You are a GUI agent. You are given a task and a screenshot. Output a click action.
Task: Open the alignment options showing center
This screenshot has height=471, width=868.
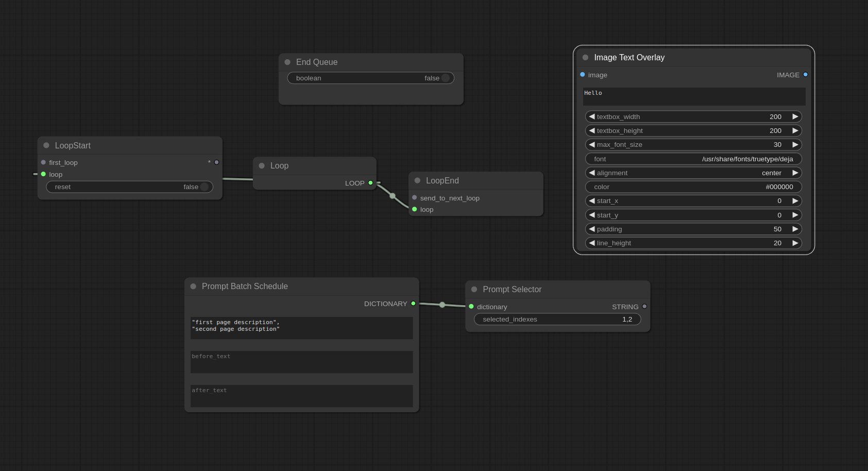(693, 173)
